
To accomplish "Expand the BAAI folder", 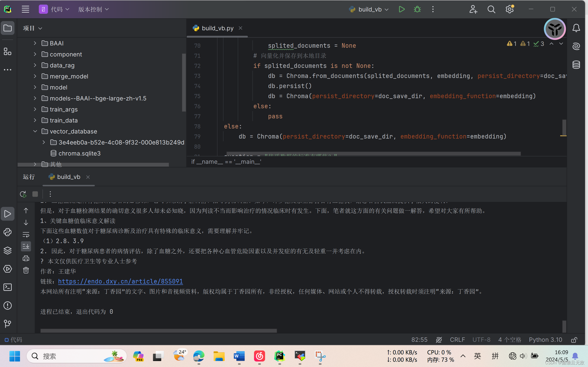I will [x=35, y=43].
